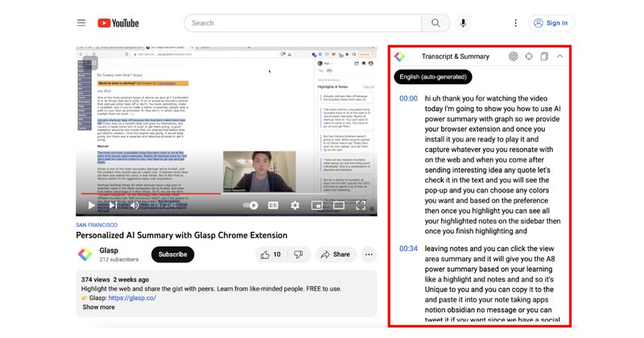Image resolution: width=644 pixels, height=338 pixels.
Task: Click the Search input field
Action: 303,23
